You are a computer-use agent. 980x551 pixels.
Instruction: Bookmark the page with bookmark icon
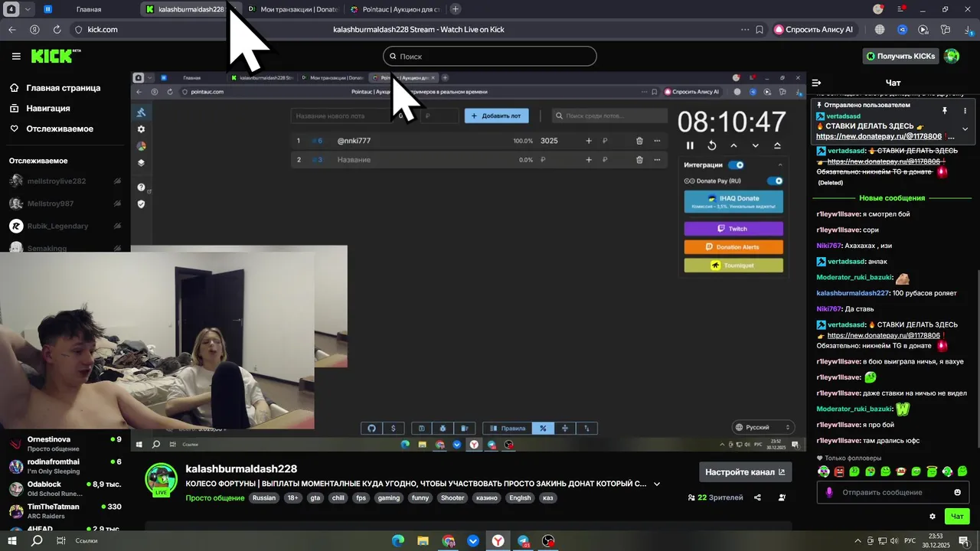(x=759, y=29)
